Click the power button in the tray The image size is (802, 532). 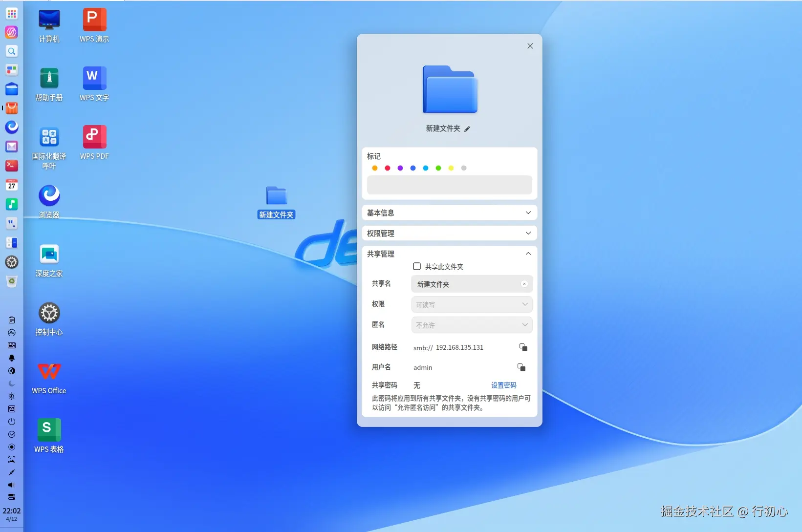(x=12, y=422)
